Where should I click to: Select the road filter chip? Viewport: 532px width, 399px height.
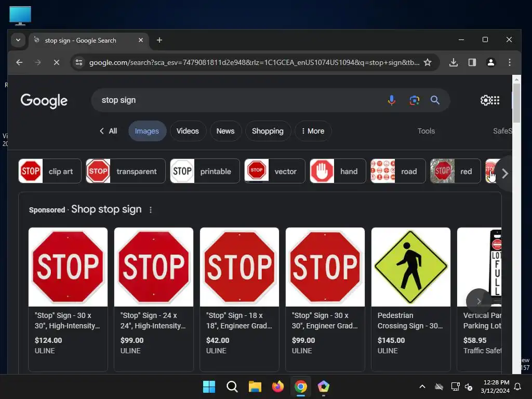pos(398,171)
